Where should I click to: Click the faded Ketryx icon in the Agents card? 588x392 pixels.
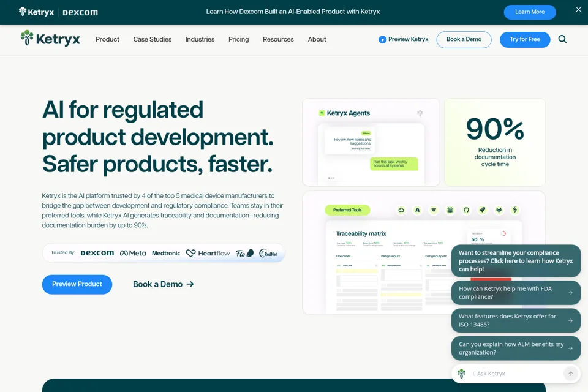(420, 113)
